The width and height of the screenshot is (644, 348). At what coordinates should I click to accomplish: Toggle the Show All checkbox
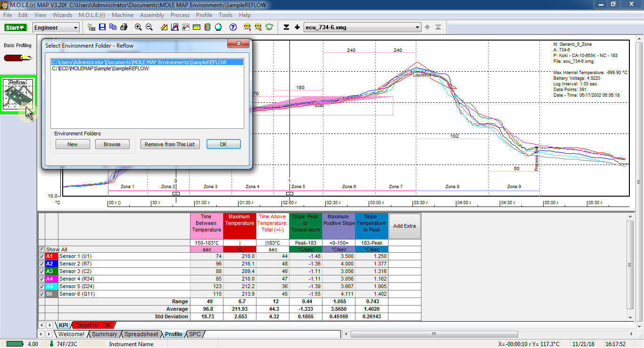(x=41, y=249)
